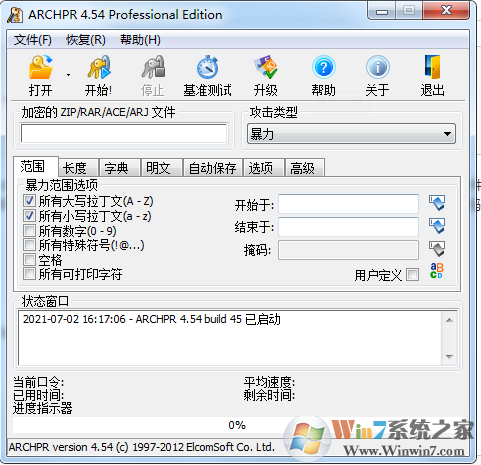The image size is (481, 465).
Task: Click the 掩码 input field
Action: coord(348,250)
